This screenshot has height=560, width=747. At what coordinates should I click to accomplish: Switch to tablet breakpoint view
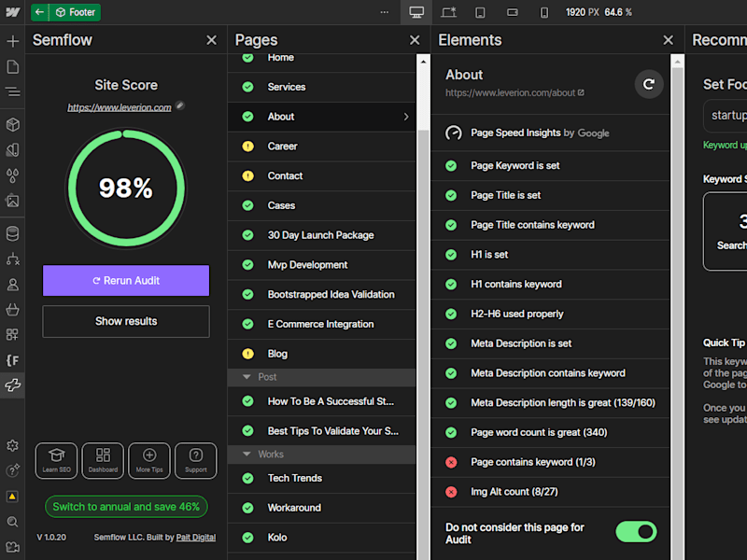tap(480, 12)
